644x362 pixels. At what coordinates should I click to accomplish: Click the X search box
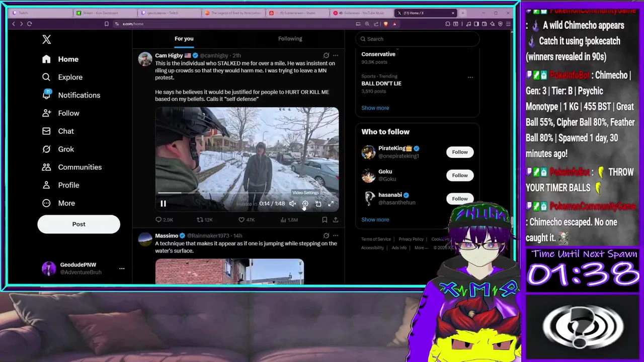pos(417,39)
